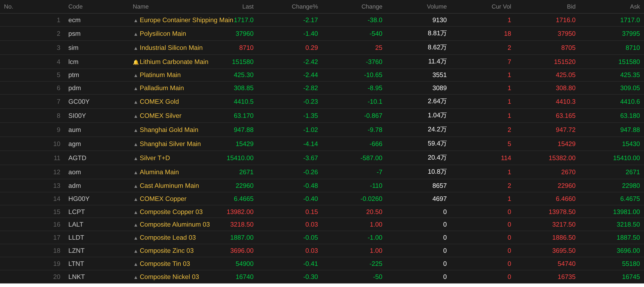Open the Europe Container Shipping Main contract
The image size is (644, 287).
(x=186, y=20)
